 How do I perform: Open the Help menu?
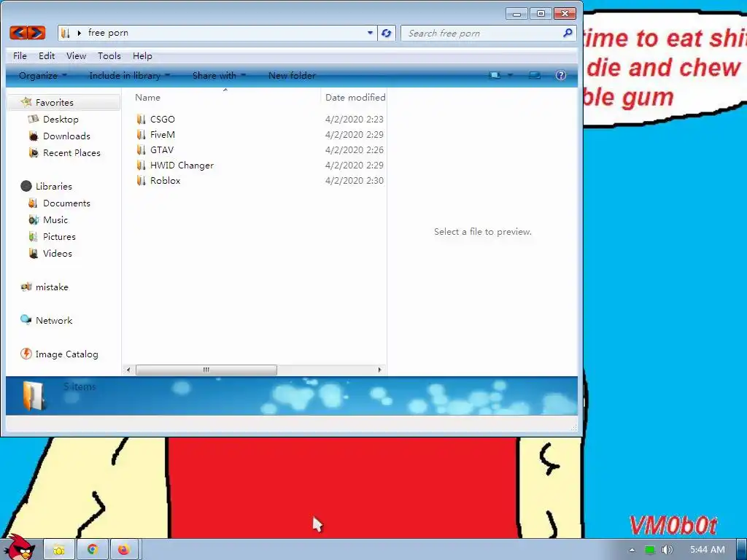pos(142,55)
